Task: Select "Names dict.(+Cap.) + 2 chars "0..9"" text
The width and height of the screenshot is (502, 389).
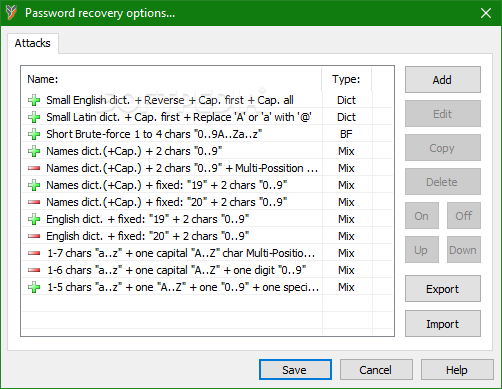Action: pos(134,151)
